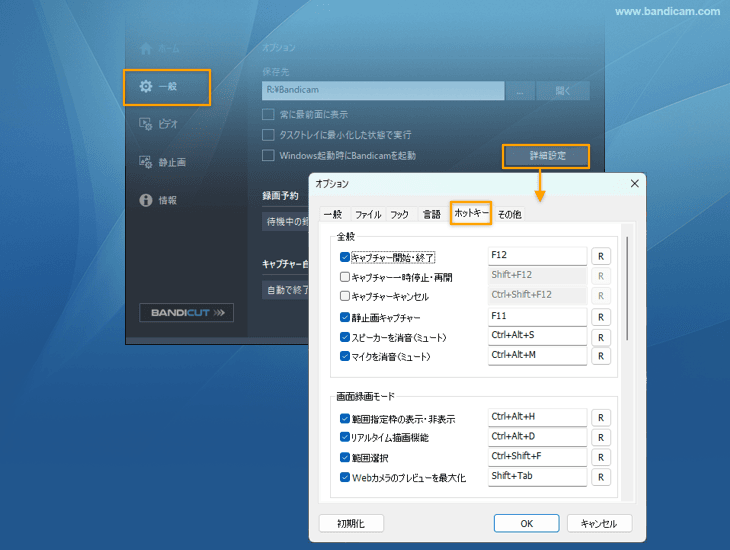Click the Ctrl+Alt+M hotkey field
The width and height of the screenshot is (730, 550).
point(537,356)
